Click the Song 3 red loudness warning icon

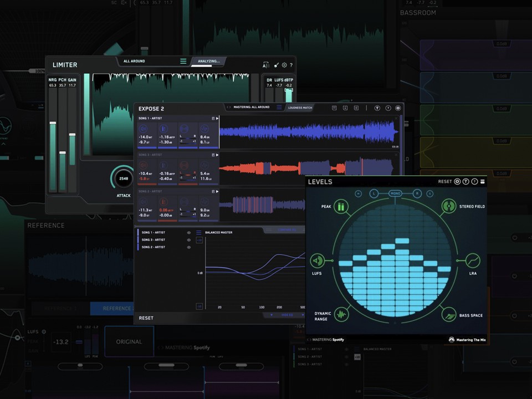[144, 165]
